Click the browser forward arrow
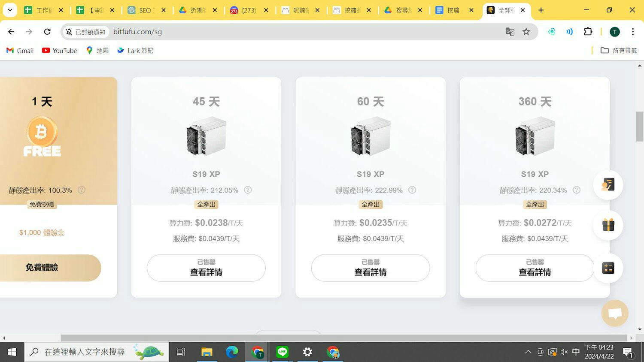The width and height of the screenshot is (644, 362). 29,32
